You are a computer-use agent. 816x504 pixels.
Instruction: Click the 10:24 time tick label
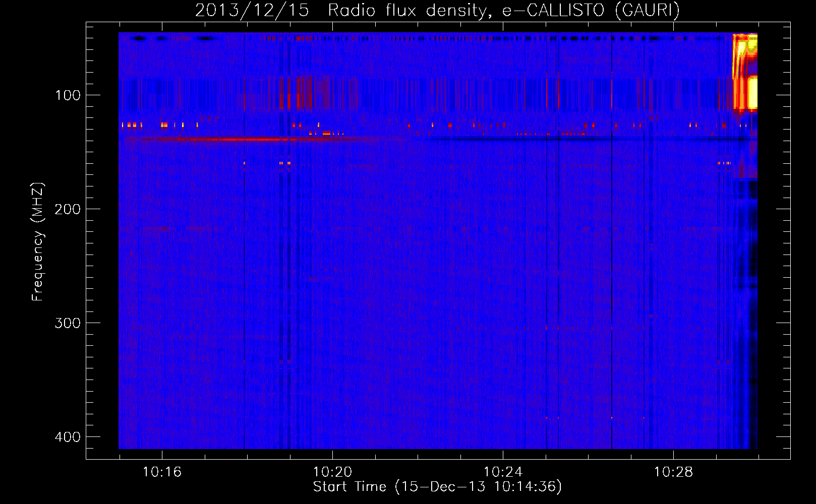pos(503,472)
